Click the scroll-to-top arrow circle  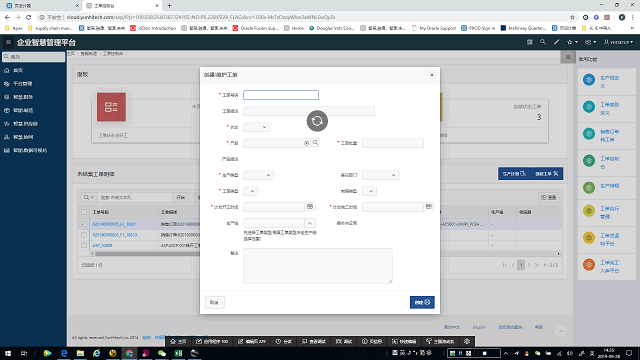click(561, 331)
